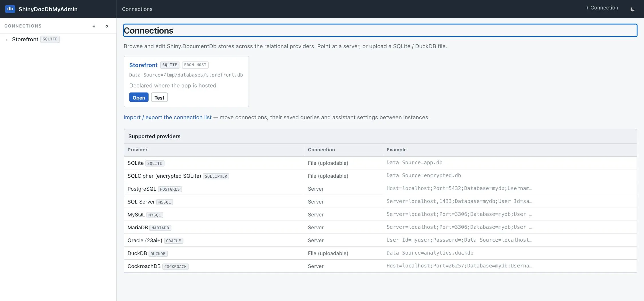Click the + Connection button in header
The width and height of the screenshot is (644, 301).
coord(602,8)
